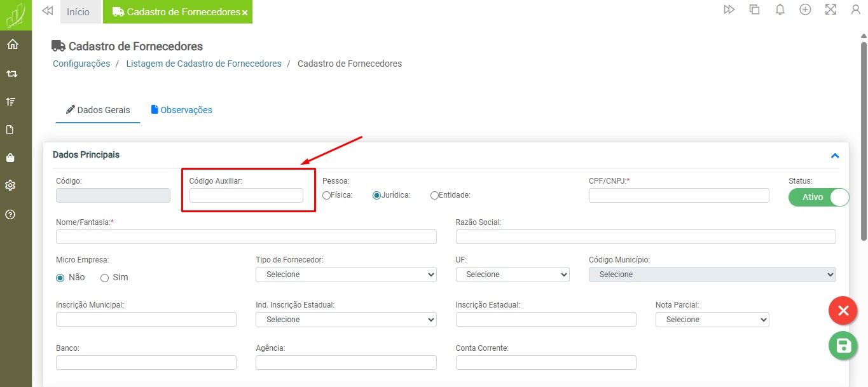Image resolution: width=868 pixels, height=387 pixels.
Task: Click the green floating save button
Action: (843, 346)
